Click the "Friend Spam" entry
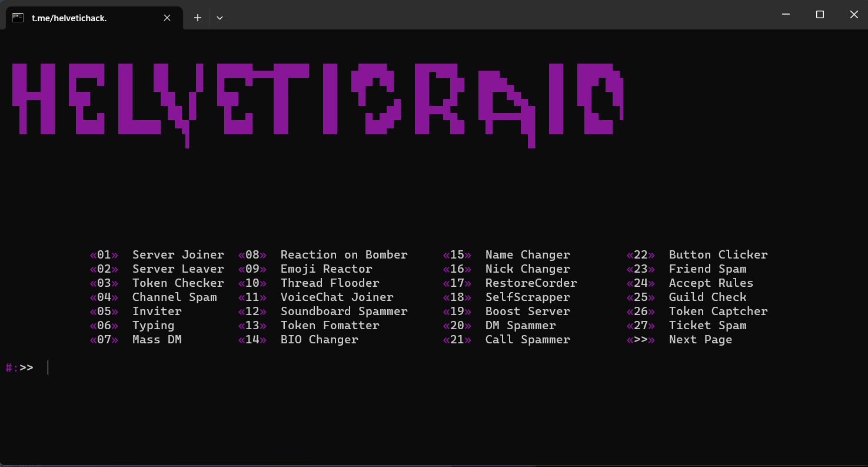The image size is (868, 467). (708, 269)
